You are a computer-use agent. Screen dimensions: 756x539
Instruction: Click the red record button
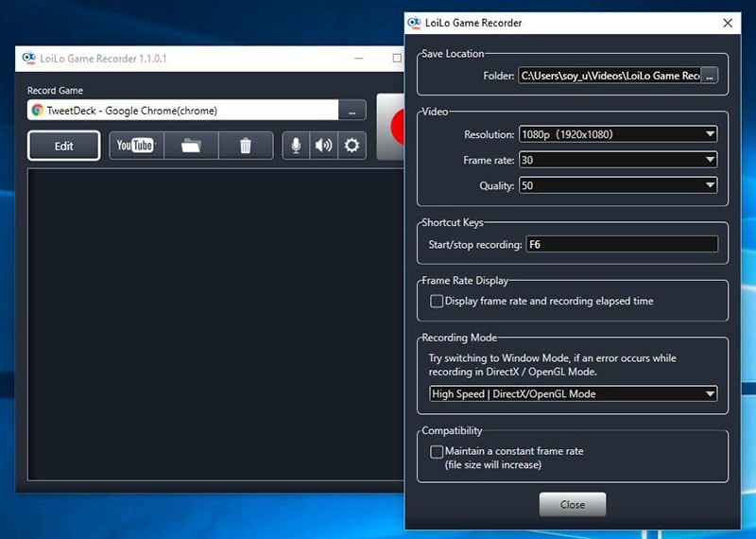(391, 127)
